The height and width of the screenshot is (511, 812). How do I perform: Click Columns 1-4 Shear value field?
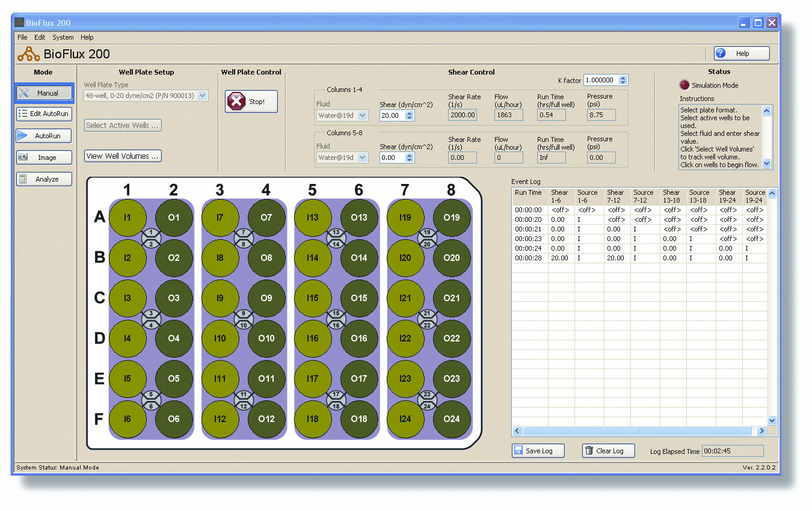[393, 115]
